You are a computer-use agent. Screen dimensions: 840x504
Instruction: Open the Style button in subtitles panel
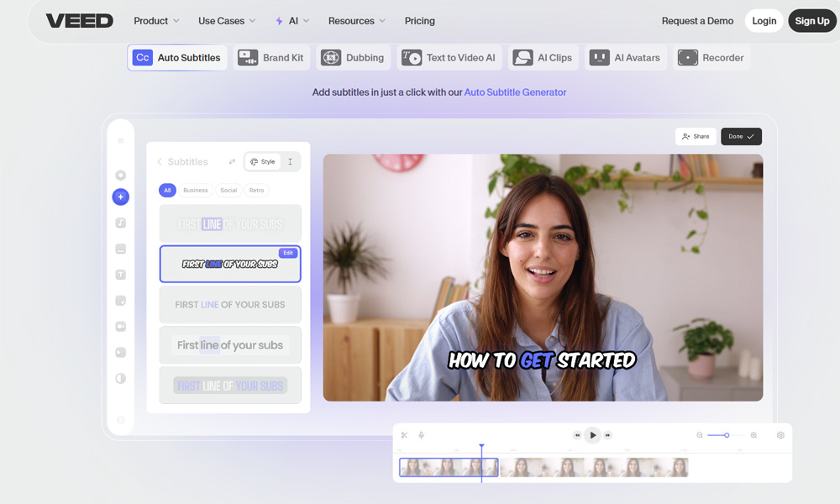262,162
